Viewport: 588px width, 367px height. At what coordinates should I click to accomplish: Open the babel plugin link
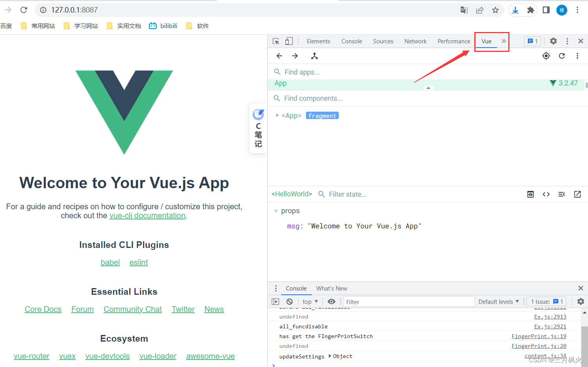(110, 262)
